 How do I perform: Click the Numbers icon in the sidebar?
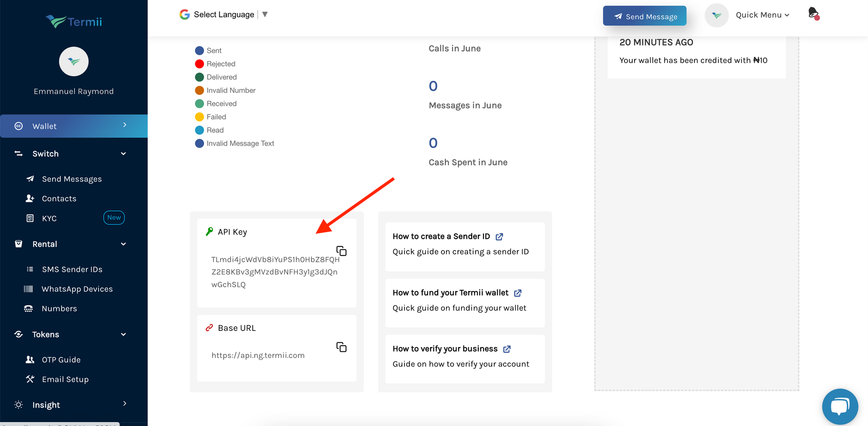29,308
